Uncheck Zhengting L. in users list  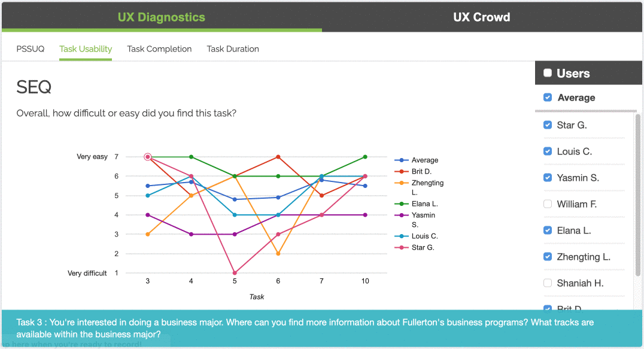(x=548, y=257)
